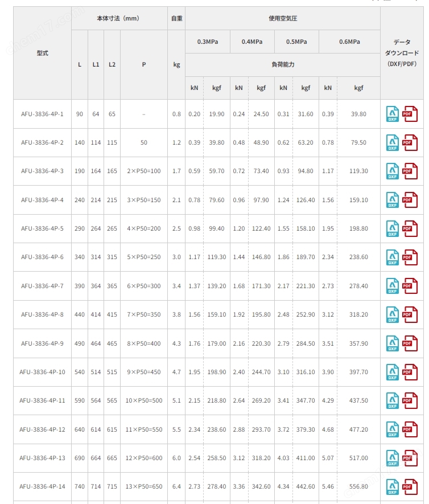Download PDF file for AFU-3836-4P-7

pyautogui.click(x=410, y=286)
